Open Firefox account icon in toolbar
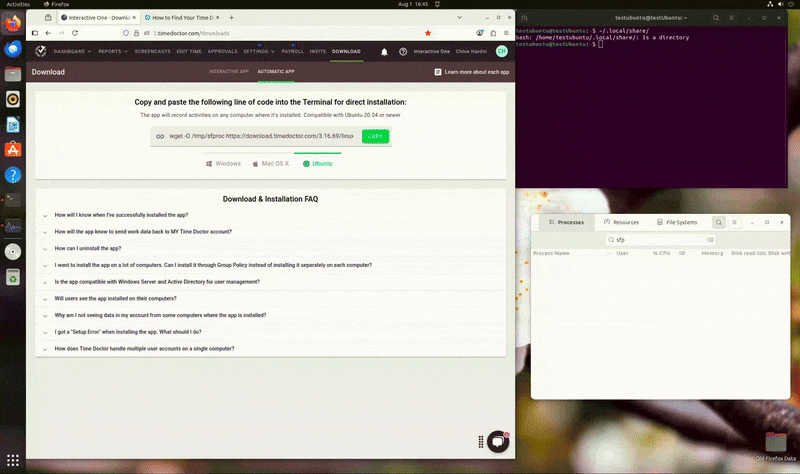 click(480, 33)
